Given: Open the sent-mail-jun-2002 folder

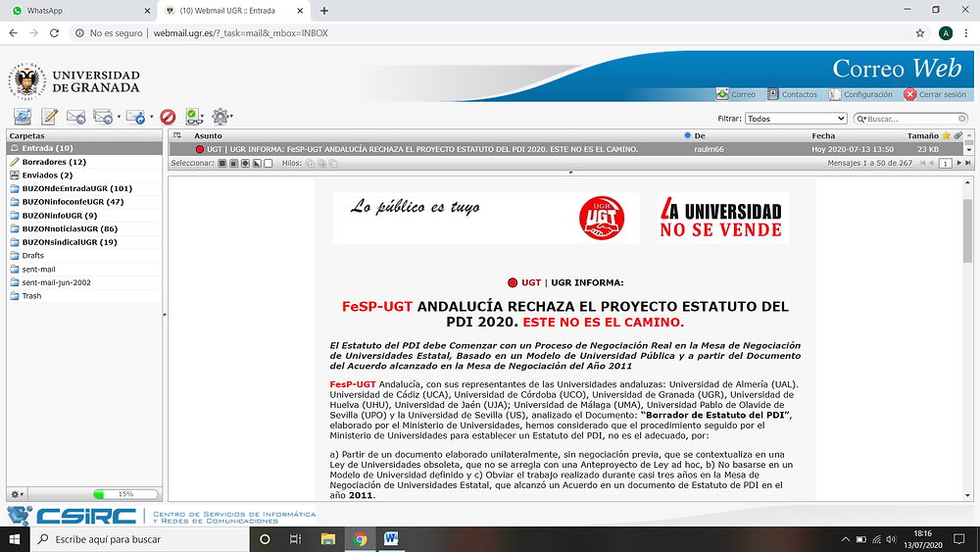Looking at the screenshot, I should [x=84, y=282].
